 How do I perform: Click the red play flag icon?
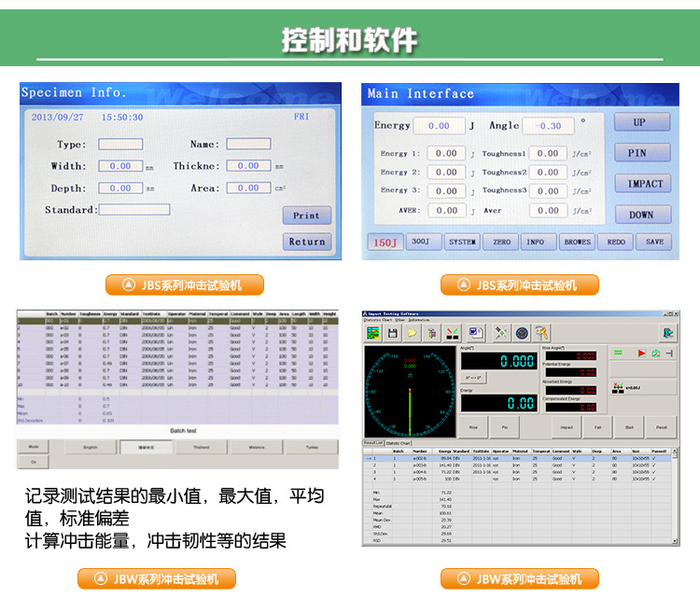tap(641, 354)
